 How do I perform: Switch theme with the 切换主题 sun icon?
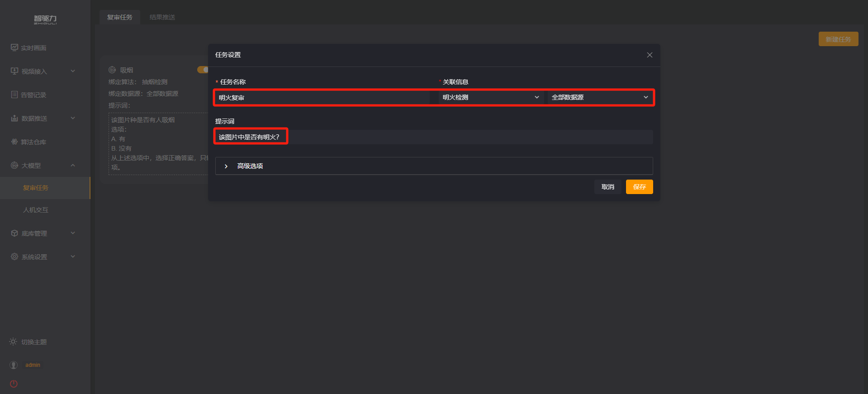pos(13,342)
